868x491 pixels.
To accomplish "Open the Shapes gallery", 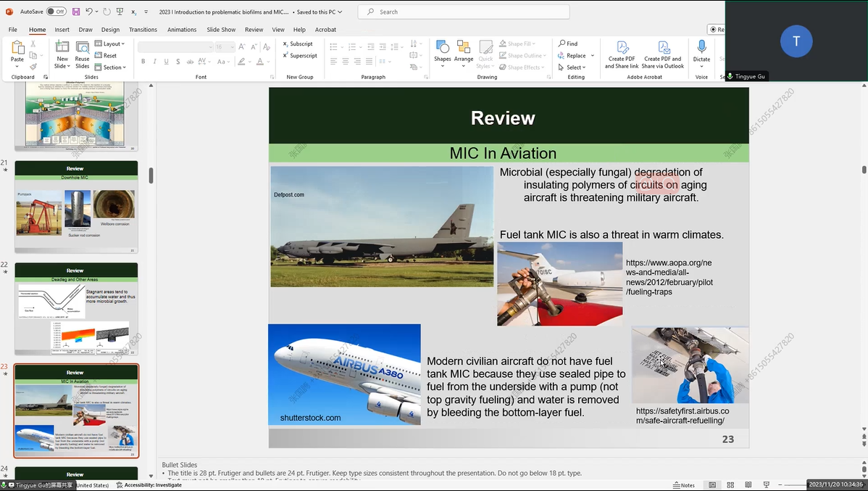I will pos(442,51).
